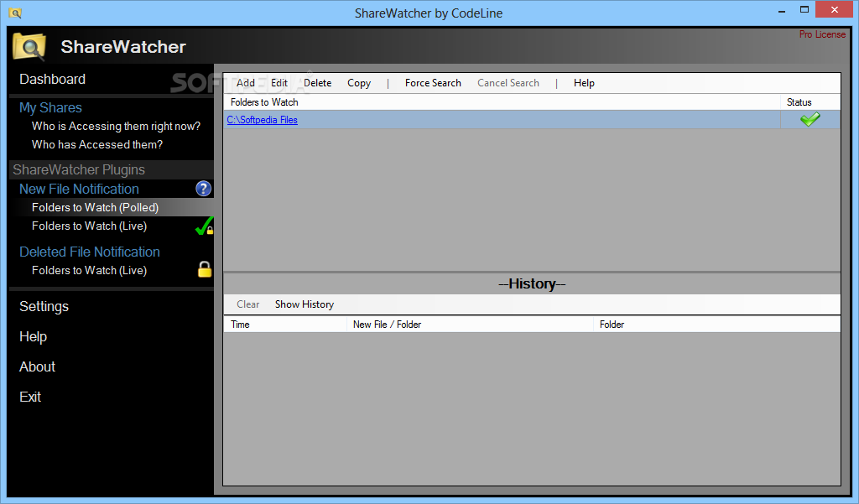
Task: Click Exit in sidebar
Action: pyautogui.click(x=30, y=397)
